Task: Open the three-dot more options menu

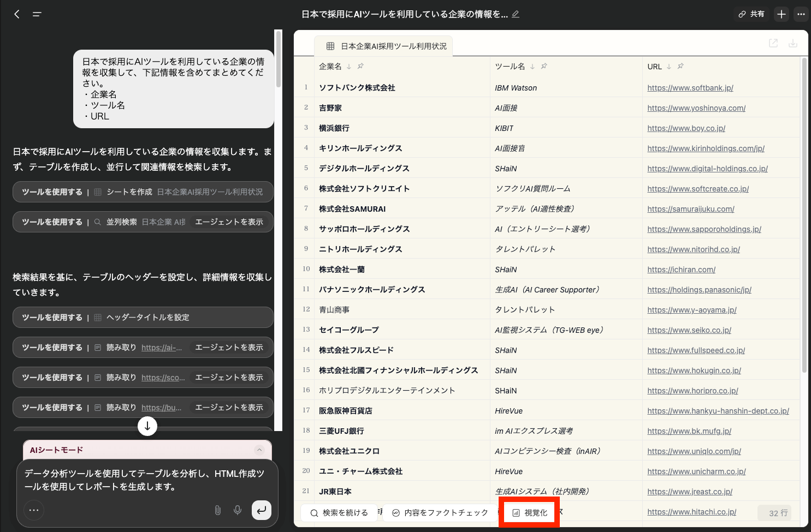Action: pyautogui.click(x=801, y=14)
